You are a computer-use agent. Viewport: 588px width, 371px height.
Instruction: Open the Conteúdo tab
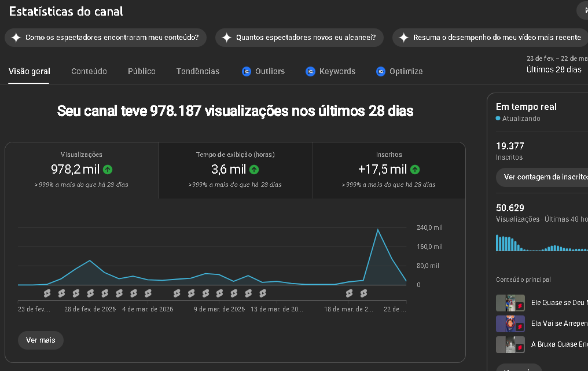click(89, 71)
